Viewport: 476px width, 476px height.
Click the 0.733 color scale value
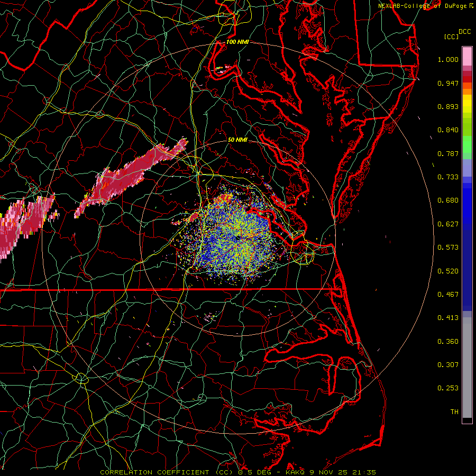(448, 177)
